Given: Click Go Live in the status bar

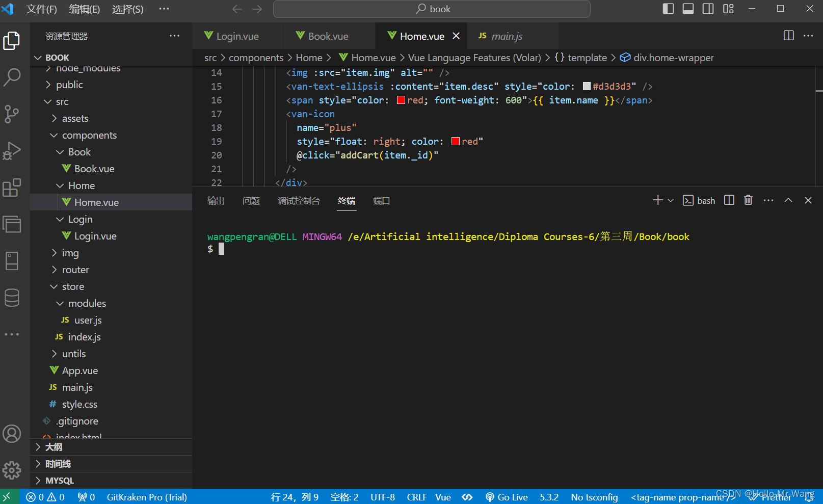Looking at the screenshot, I should (x=507, y=497).
